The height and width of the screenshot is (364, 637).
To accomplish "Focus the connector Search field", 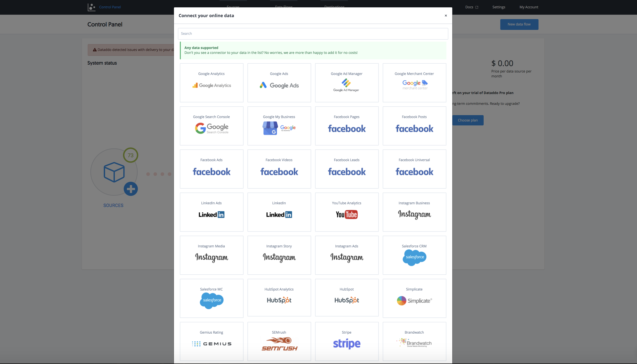I will 313,34.
